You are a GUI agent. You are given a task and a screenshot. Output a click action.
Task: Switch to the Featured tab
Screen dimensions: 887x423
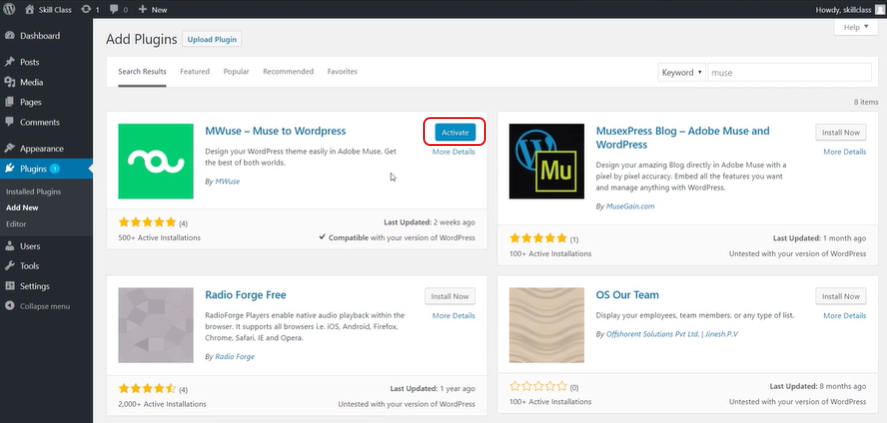point(195,72)
